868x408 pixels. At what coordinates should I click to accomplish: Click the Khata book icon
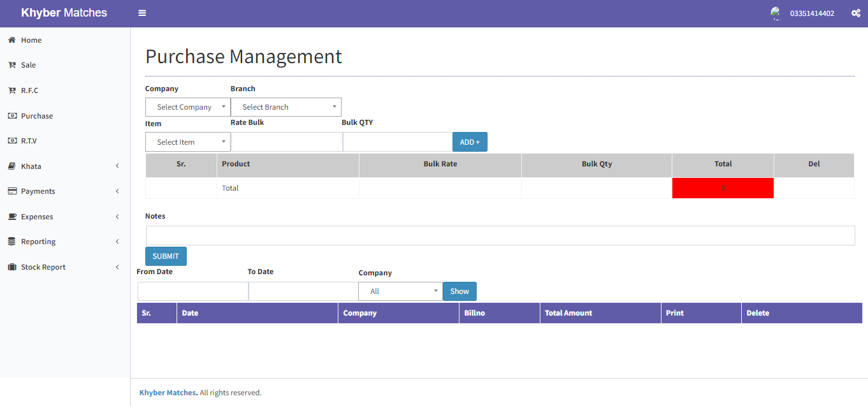coord(11,166)
